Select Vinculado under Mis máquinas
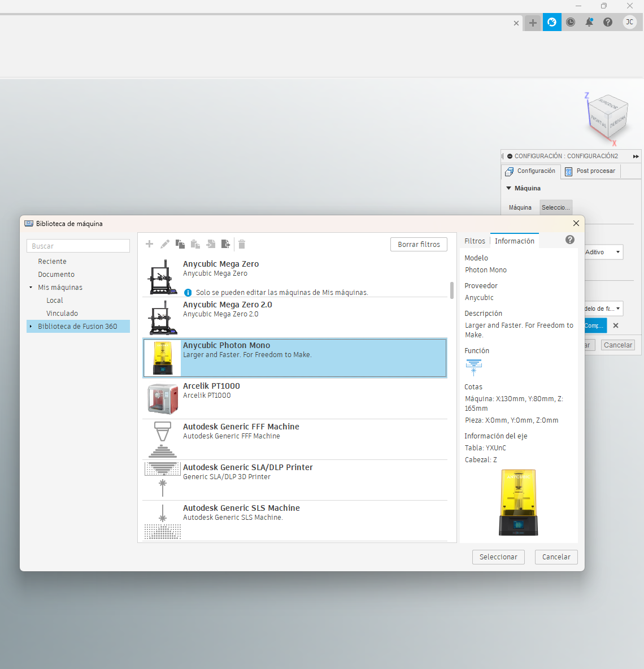The width and height of the screenshot is (644, 669). [62, 313]
